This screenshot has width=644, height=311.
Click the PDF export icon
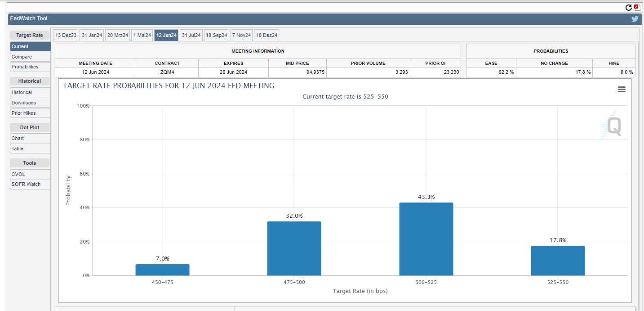pos(636,7)
